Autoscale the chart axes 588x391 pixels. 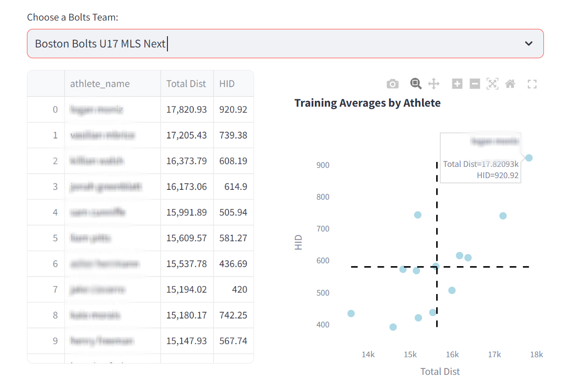click(x=492, y=83)
